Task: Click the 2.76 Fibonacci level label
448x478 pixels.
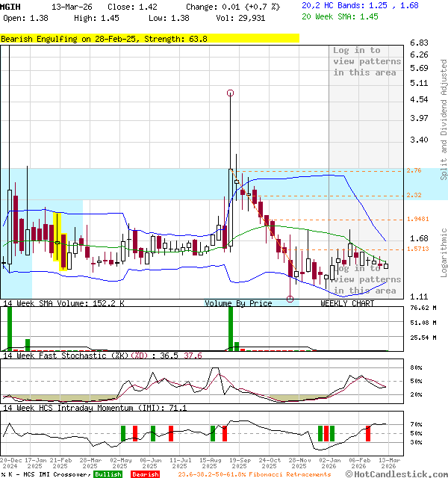Action: coord(414,171)
